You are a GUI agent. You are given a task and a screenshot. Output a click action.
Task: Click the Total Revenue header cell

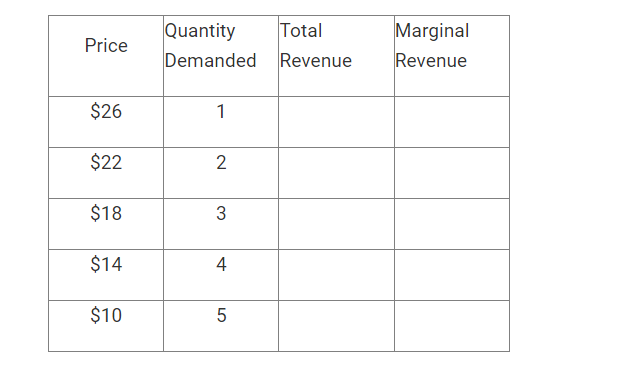(336, 56)
